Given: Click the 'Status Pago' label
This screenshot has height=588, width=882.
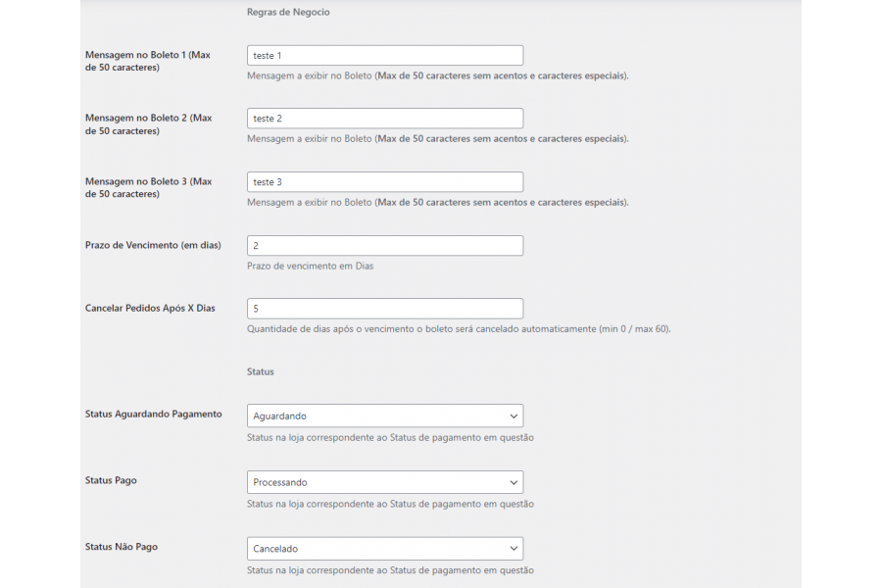Looking at the screenshot, I should pos(111,480).
